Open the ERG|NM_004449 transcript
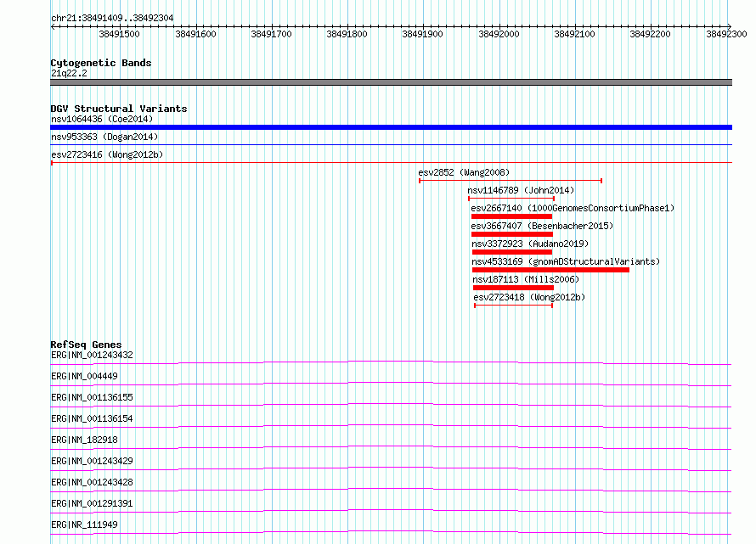 84,376
